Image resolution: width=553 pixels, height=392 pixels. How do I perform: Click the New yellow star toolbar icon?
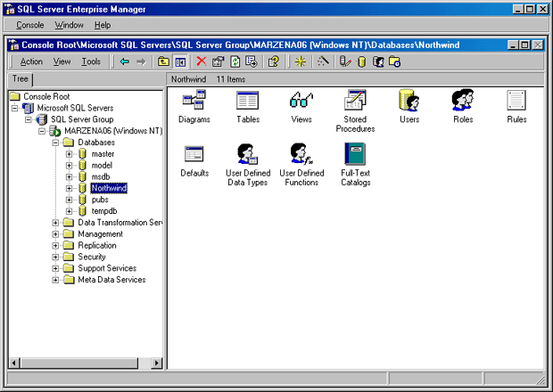(300, 61)
